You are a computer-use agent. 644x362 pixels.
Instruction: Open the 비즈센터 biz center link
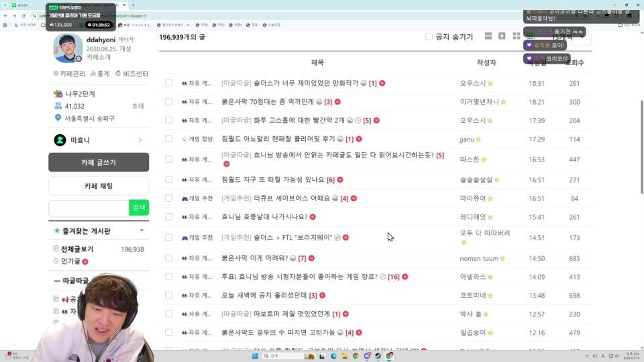(x=131, y=74)
